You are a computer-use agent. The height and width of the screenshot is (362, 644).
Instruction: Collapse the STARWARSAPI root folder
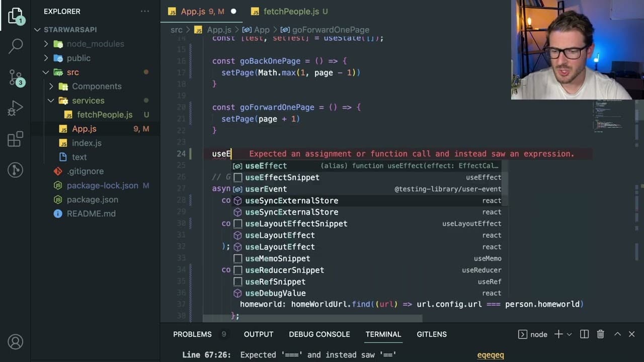point(38,30)
